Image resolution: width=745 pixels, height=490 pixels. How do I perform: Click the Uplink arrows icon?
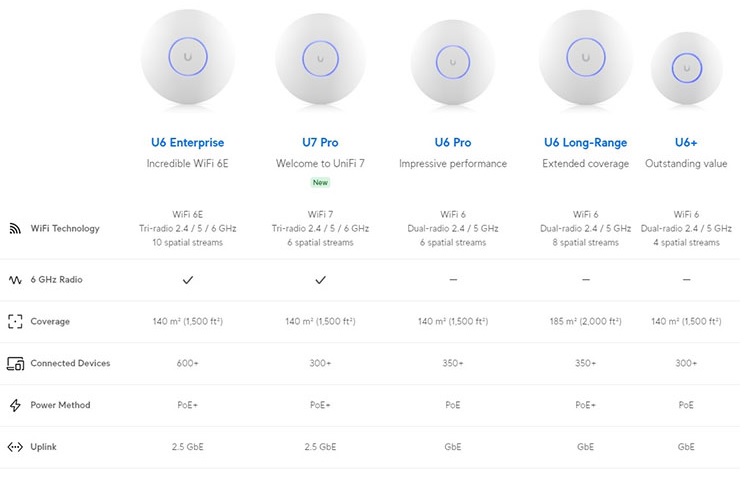coord(15,447)
